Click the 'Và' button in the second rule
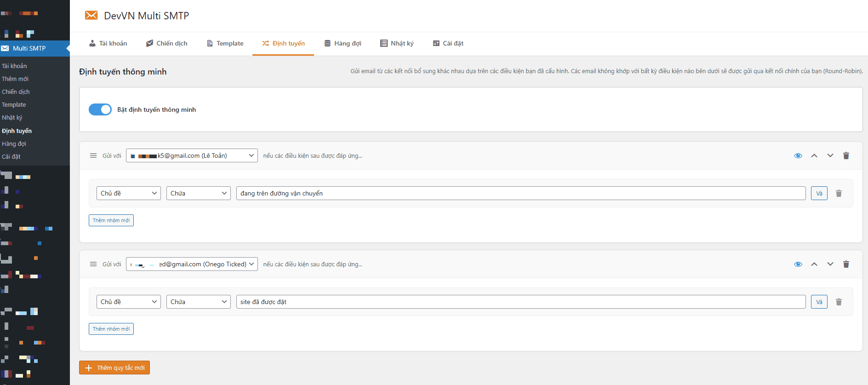 click(x=819, y=302)
